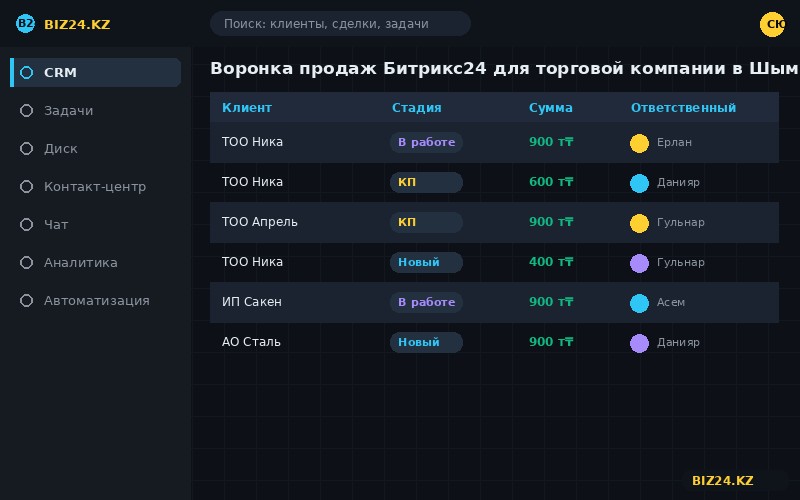The height and width of the screenshot is (500, 800).
Task: Click Данияр's avatar in 600 тг row
Action: (639, 183)
